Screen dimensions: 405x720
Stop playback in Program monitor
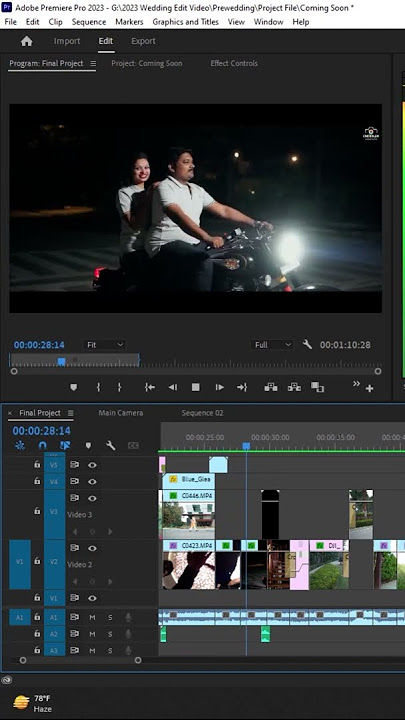pyautogui.click(x=196, y=388)
